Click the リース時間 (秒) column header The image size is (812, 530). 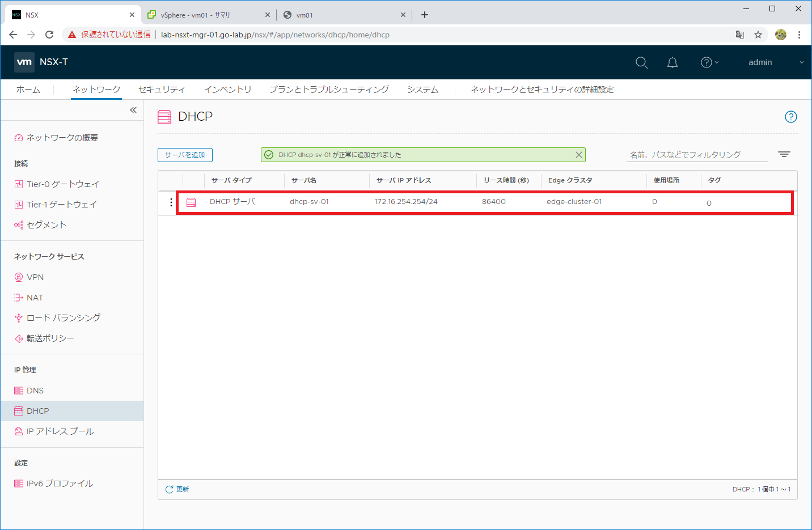(x=506, y=180)
